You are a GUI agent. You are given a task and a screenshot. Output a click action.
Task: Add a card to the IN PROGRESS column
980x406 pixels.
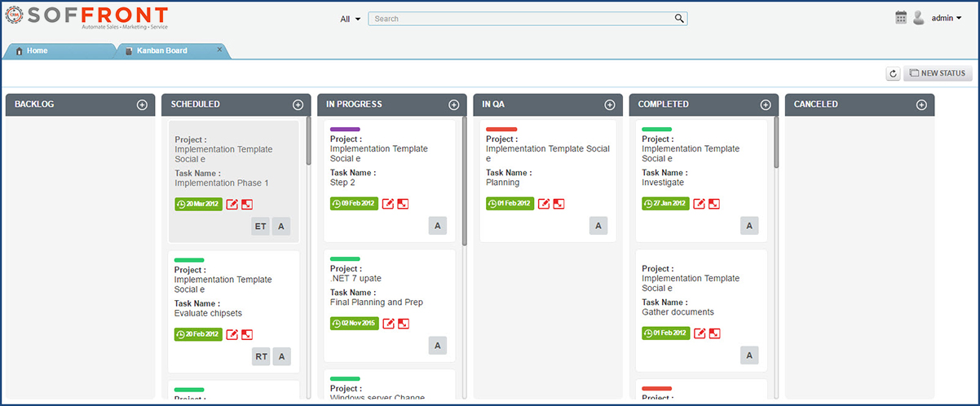click(453, 104)
